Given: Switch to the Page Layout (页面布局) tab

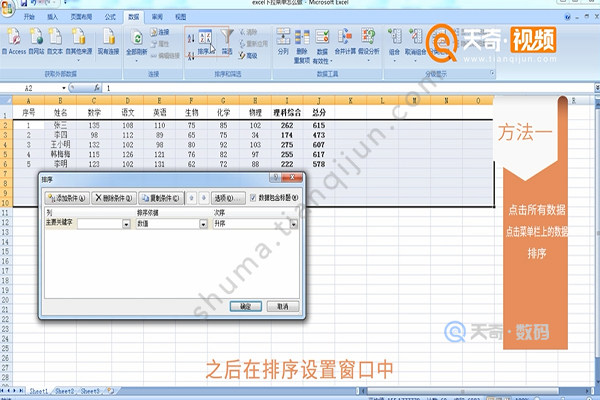Looking at the screenshot, I should [x=82, y=17].
